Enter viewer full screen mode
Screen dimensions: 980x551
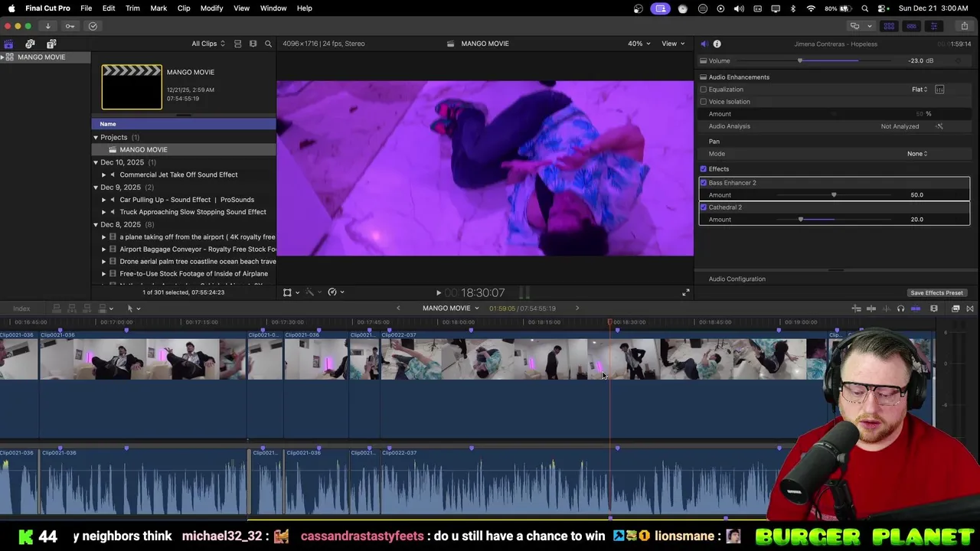tap(686, 292)
